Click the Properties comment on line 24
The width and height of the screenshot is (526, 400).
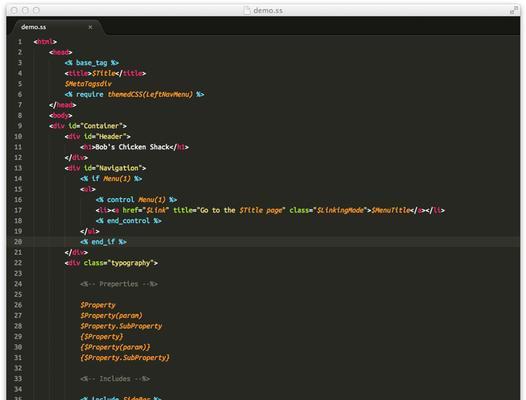point(119,284)
